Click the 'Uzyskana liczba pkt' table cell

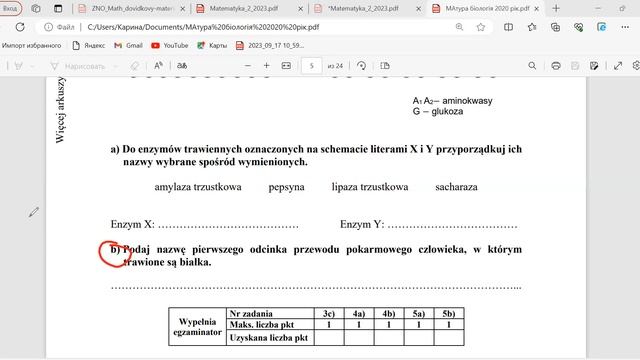click(270, 338)
